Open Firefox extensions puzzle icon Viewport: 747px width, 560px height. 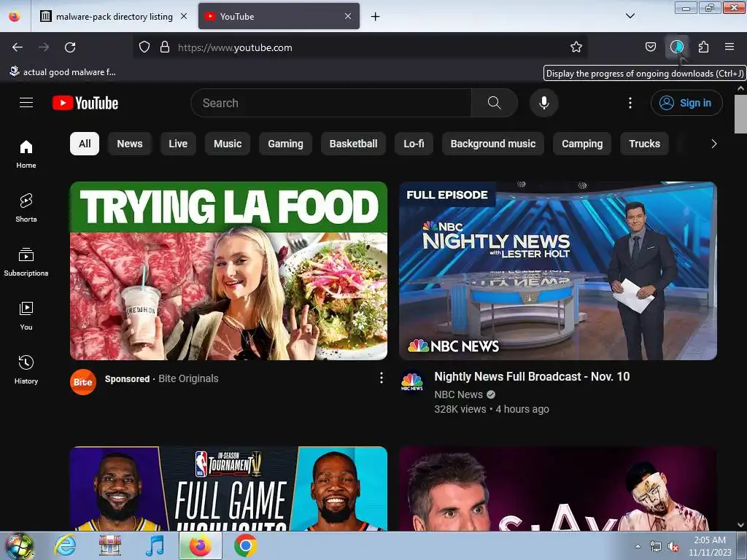click(703, 47)
